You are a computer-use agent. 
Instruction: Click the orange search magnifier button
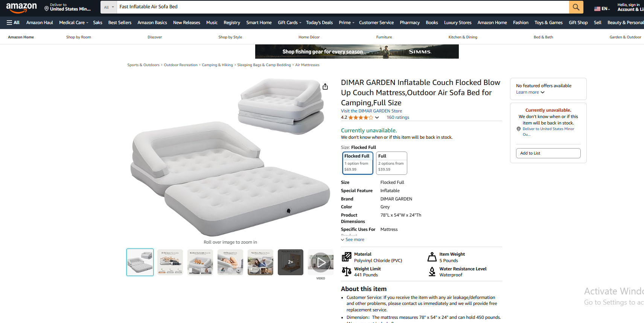(x=576, y=7)
